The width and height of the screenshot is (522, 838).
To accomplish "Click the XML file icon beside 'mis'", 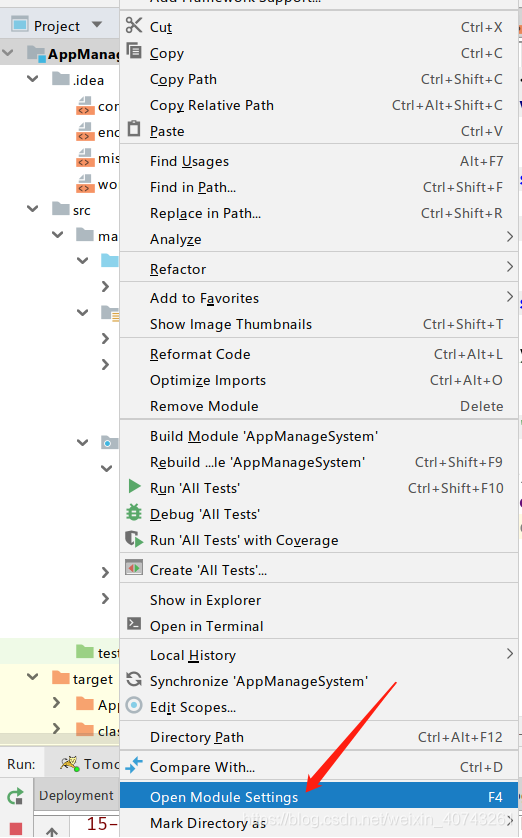I will (85, 158).
